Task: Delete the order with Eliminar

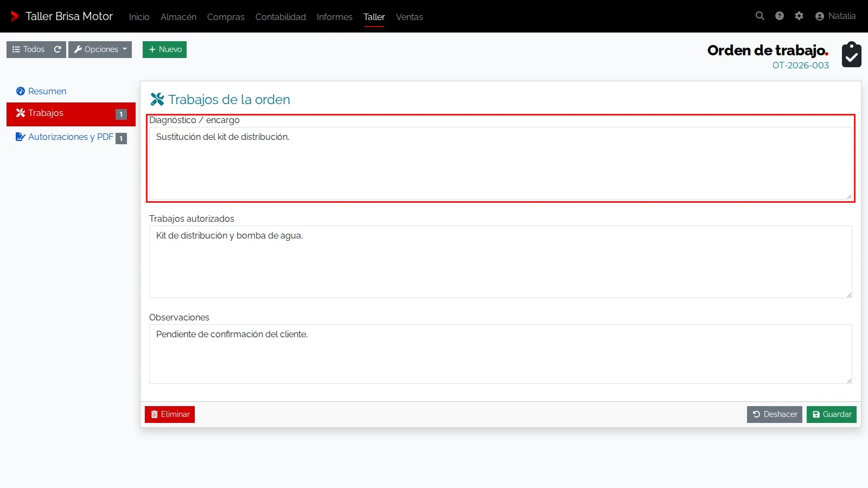Action: 170,414
